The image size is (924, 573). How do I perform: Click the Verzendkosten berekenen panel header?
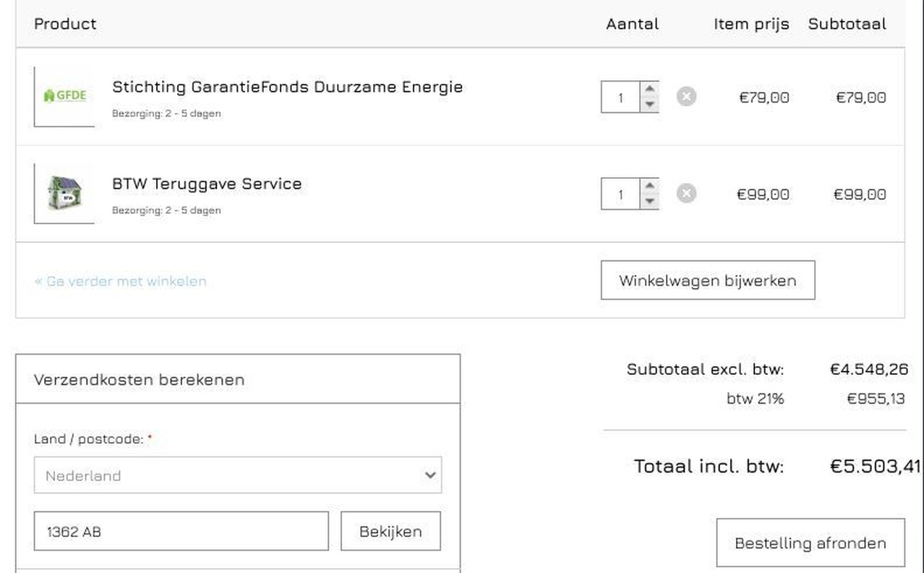(x=139, y=379)
